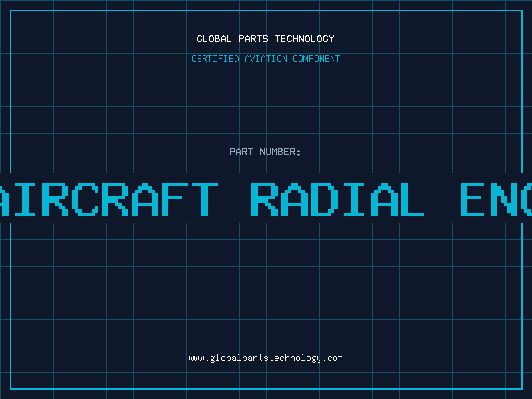Click the cut-off ENG text in banner
532x399 pixels.
coord(496,199)
